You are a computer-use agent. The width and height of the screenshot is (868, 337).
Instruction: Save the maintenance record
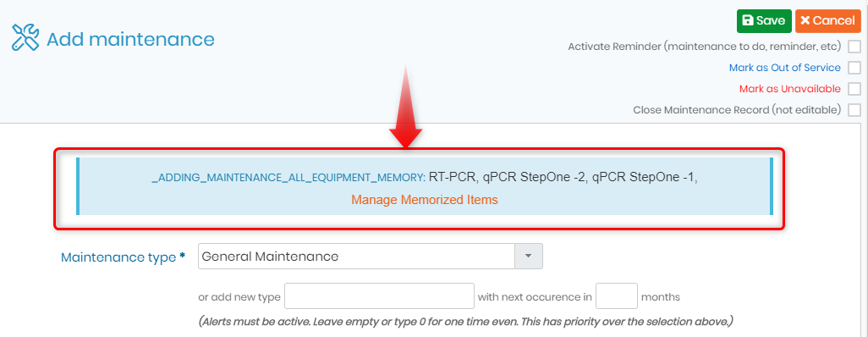pyautogui.click(x=764, y=20)
